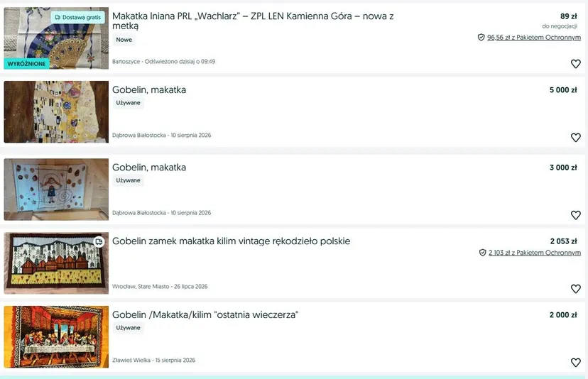Favorite the Makatka lniana Wachlarz listing heart

click(576, 64)
